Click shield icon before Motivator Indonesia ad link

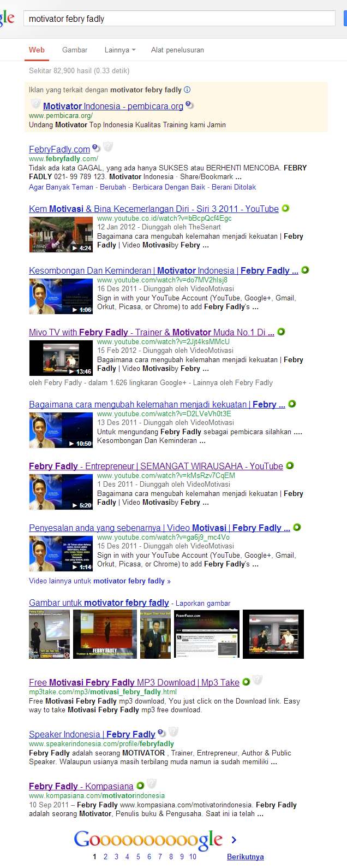(x=36, y=103)
